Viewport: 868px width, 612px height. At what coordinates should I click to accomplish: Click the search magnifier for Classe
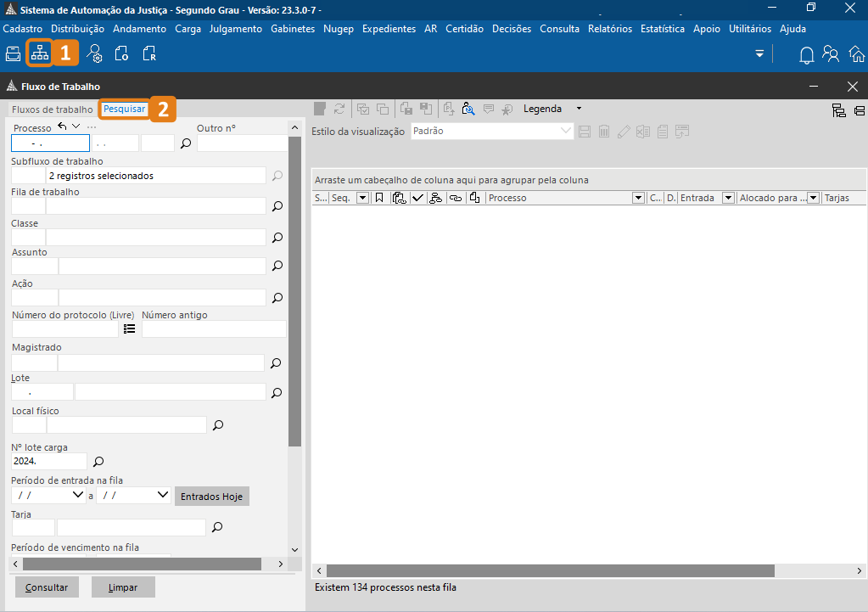277,238
